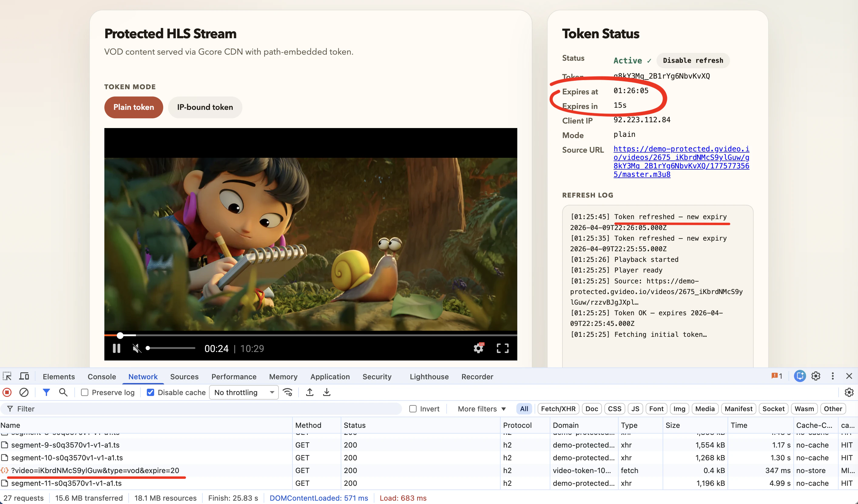The width and height of the screenshot is (858, 504).
Task: Select the segment-9-s0q3570v1-v1-a1.ts request
Action: [x=65, y=445]
